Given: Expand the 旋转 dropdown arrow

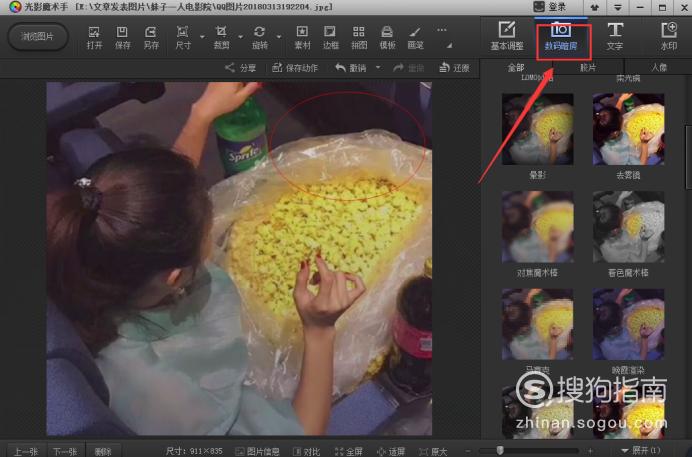Looking at the screenshot, I should tap(279, 37).
